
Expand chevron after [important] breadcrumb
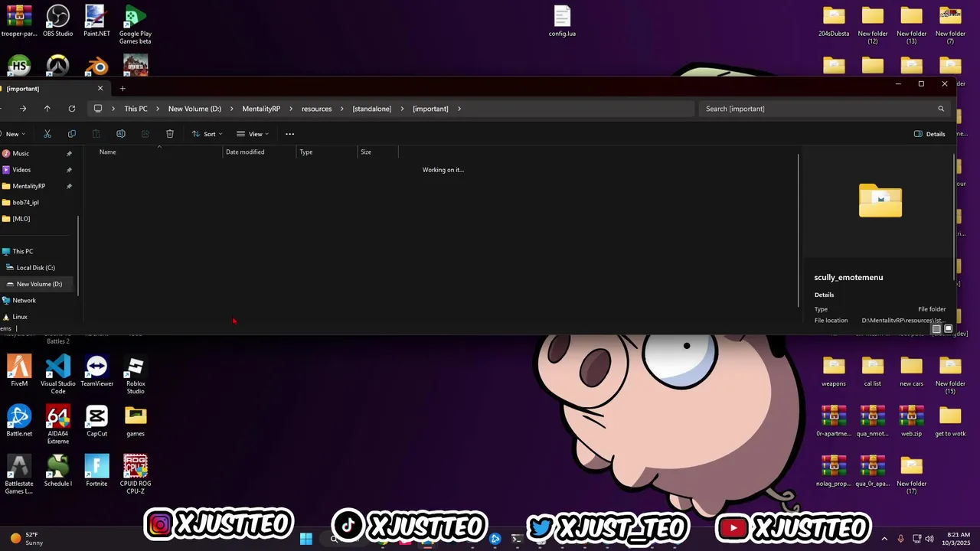coord(459,109)
